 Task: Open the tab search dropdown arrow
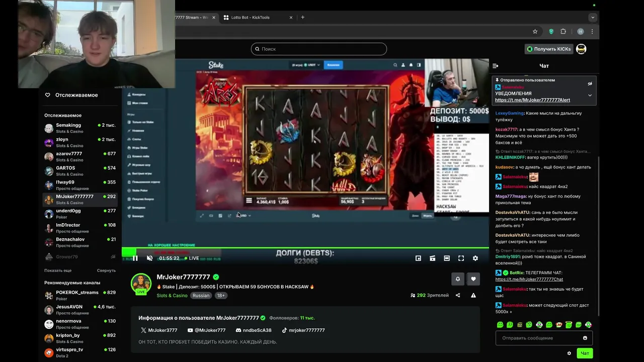pyautogui.click(x=593, y=17)
